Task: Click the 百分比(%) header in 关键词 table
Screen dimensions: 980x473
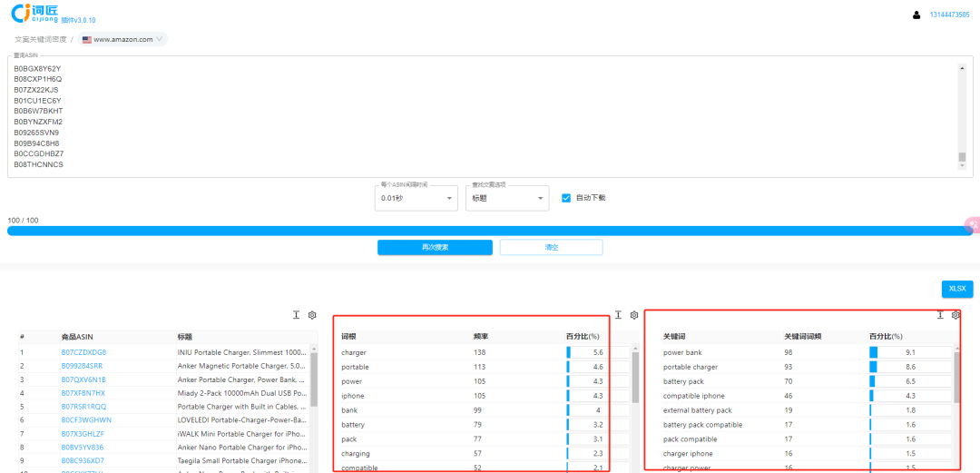Action: [886, 337]
